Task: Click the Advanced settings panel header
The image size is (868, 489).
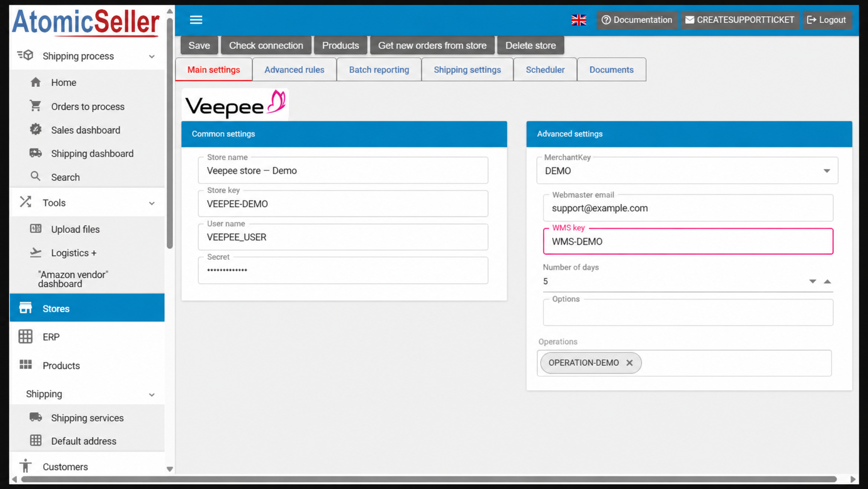Action: (689, 134)
